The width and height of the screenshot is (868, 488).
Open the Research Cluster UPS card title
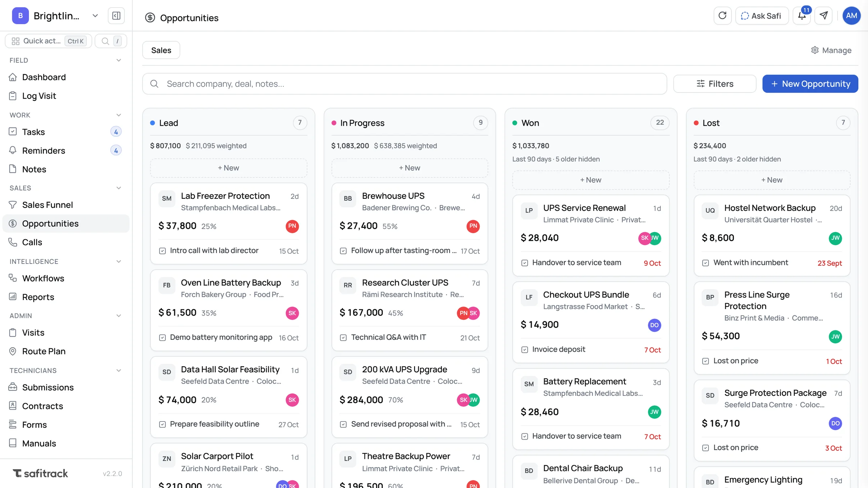[405, 283]
